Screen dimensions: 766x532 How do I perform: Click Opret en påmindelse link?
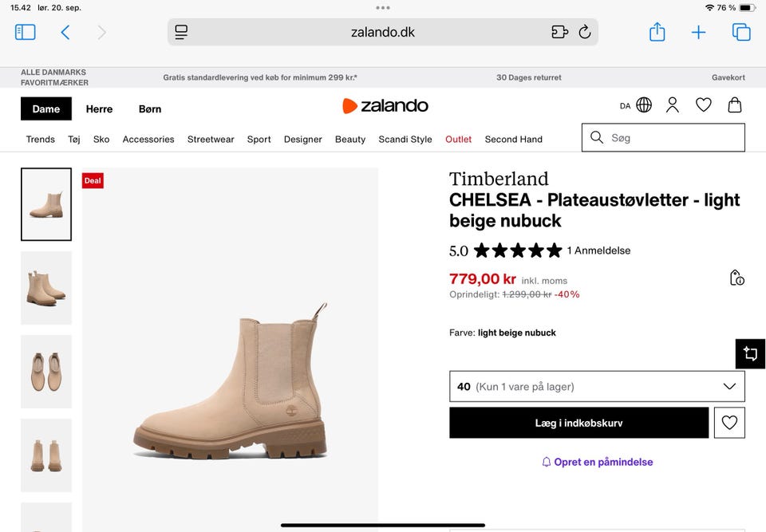click(x=595, y=461)
